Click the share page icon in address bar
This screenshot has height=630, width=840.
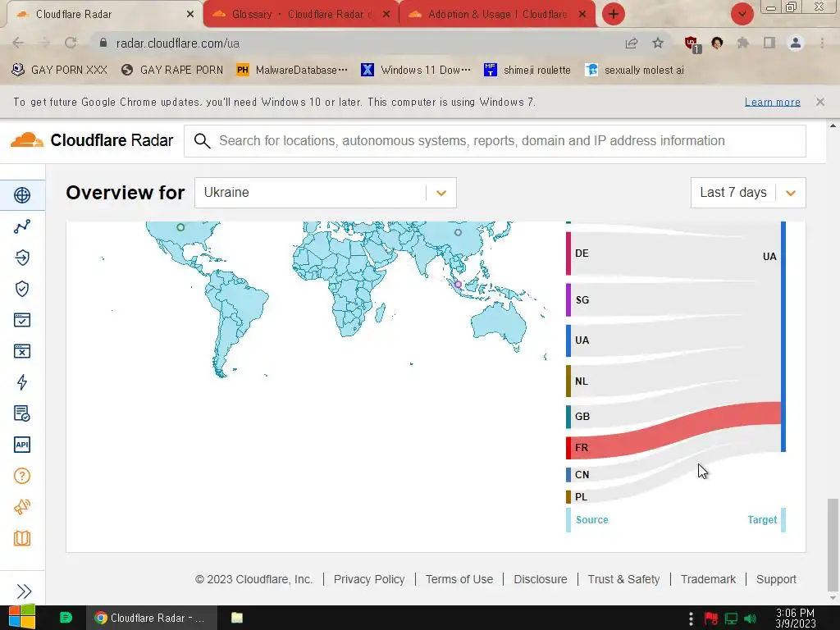632,43
